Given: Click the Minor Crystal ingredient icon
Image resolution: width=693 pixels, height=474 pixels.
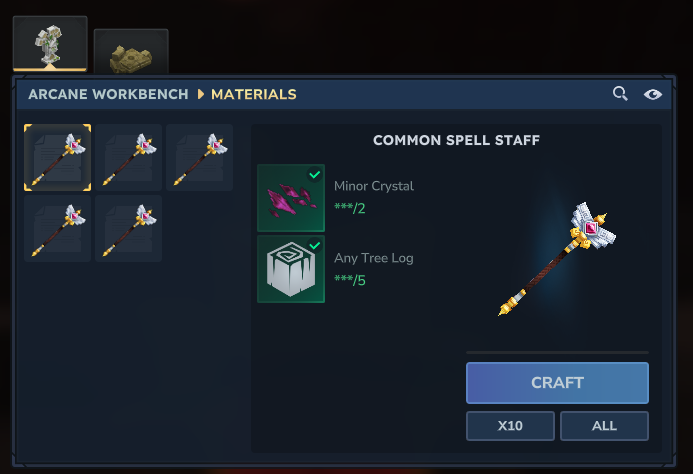Looking at the screenshot, I should (x=291, y=198).
